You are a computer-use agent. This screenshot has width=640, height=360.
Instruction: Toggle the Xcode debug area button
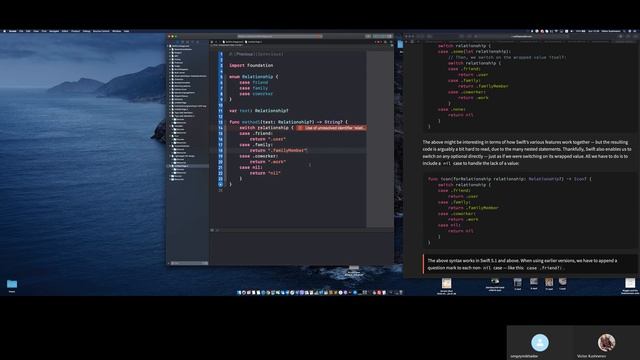[x=212, y=230]
